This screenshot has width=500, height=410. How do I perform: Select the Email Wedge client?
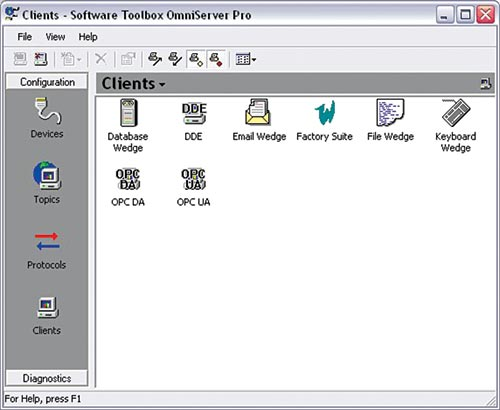pyautogui.click(x=259, y=120)
